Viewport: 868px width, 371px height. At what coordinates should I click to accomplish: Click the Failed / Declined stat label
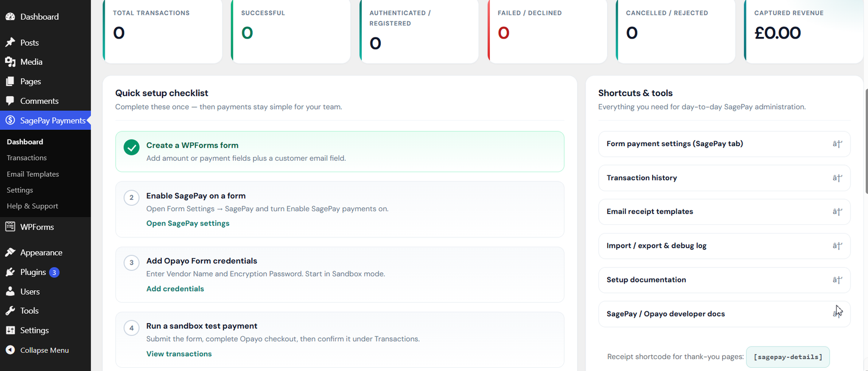tap(529, 13)
